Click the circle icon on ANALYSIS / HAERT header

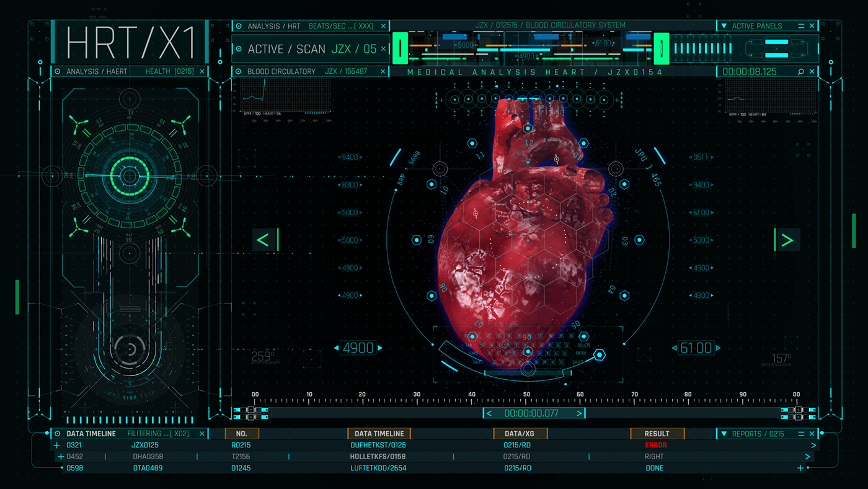coord(58,71)
